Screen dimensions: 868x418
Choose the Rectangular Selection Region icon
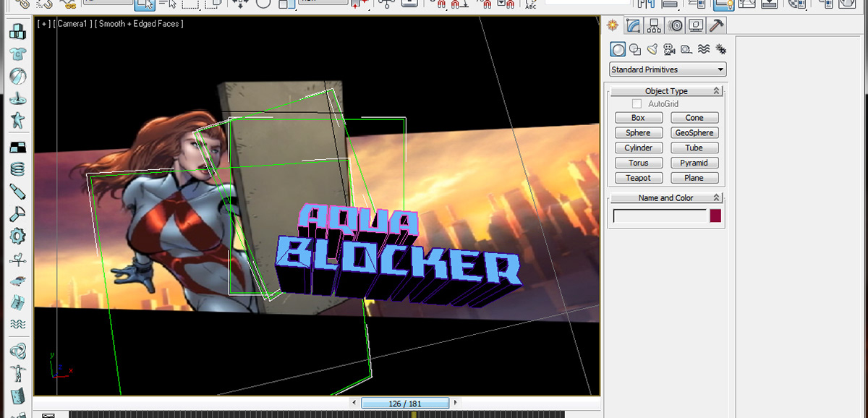point(190,3)
